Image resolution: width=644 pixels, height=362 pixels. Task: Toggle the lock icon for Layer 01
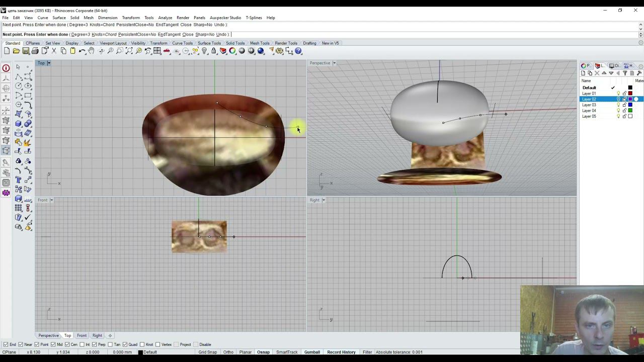[x=624, y=94]
